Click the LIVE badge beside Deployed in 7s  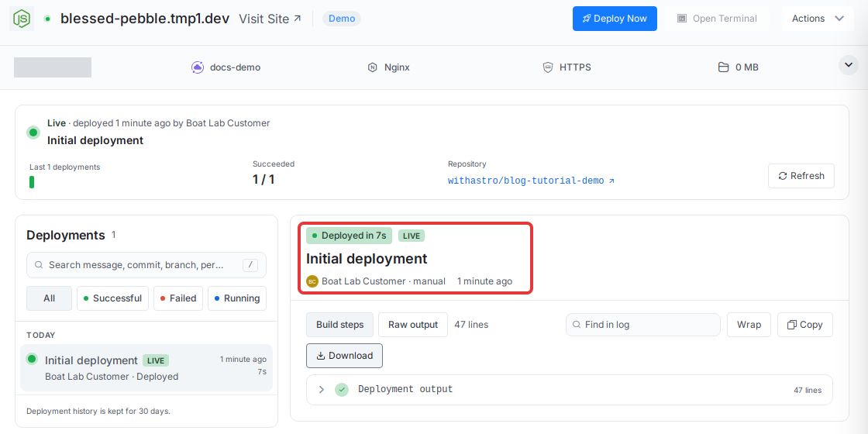tap(412, 236)
